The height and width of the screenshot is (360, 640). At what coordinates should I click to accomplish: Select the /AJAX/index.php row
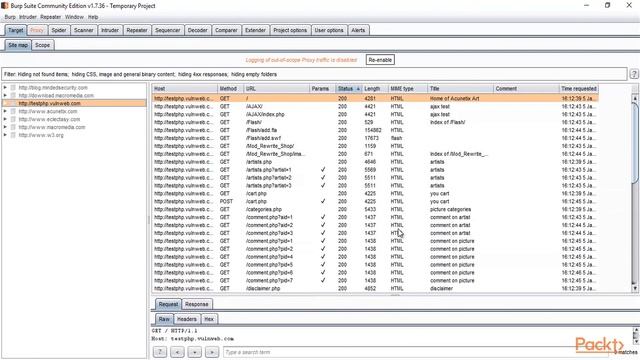[376, 114]
